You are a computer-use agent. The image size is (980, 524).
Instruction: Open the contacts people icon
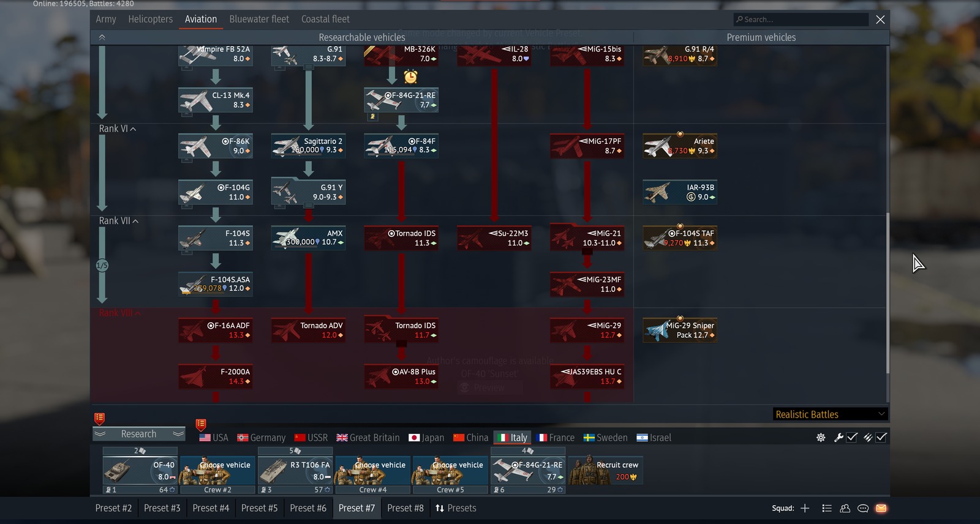845,508
